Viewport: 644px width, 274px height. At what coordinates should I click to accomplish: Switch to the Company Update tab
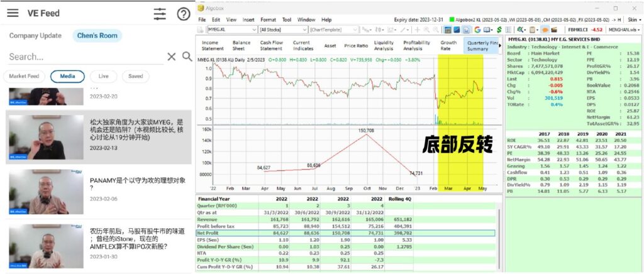[x=35, y=36]
